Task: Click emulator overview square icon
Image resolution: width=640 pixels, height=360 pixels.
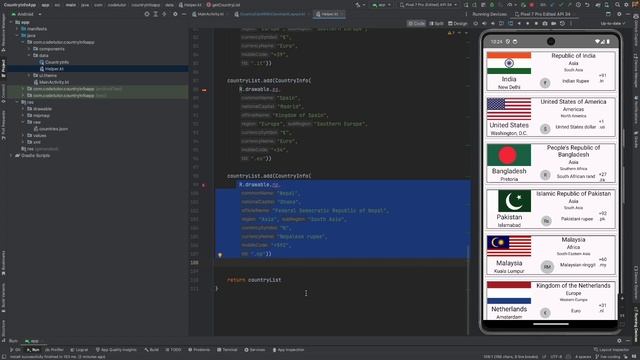Action: (536, 24)
